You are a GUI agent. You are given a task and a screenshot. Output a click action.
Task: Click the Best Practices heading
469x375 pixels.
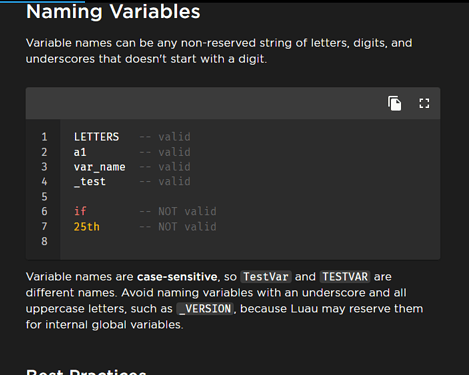86,372
